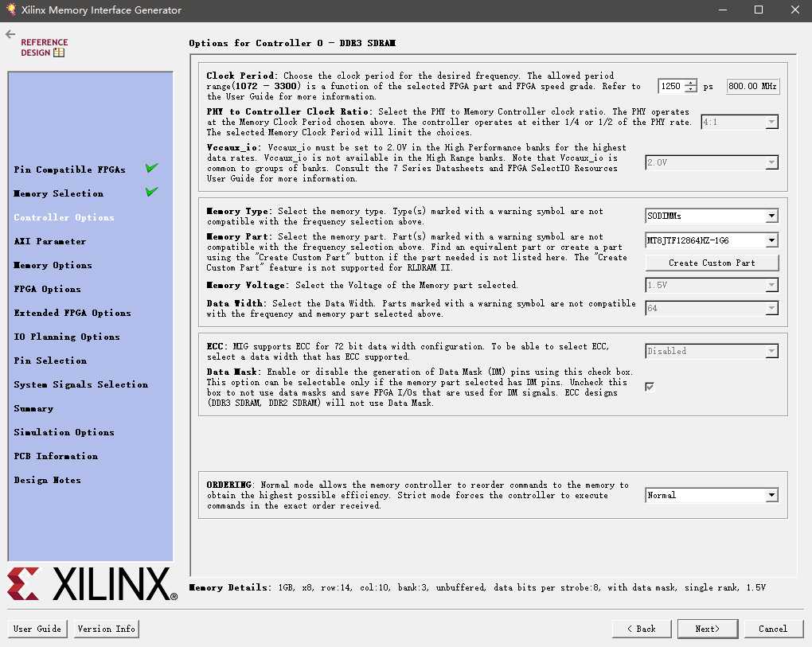Click the 'Options for Controller 0' heading
The height and width of the screenshot is (647, 812).
click(292, 43)
